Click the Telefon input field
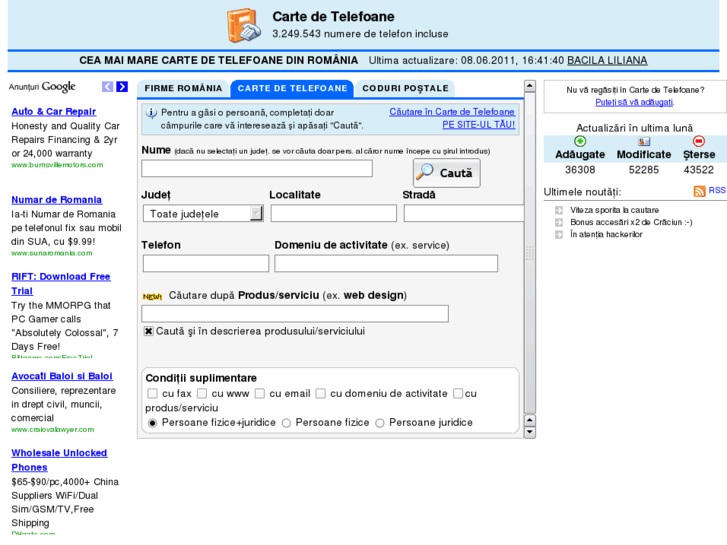Screen dimensions: 727x545 pos(206,263)
